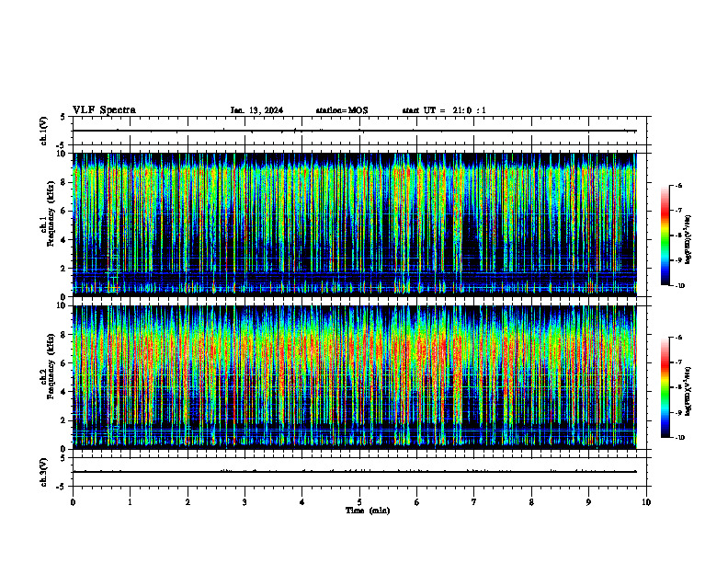
Task: Click the "station=MOS" header text
Action: (342, 110)
